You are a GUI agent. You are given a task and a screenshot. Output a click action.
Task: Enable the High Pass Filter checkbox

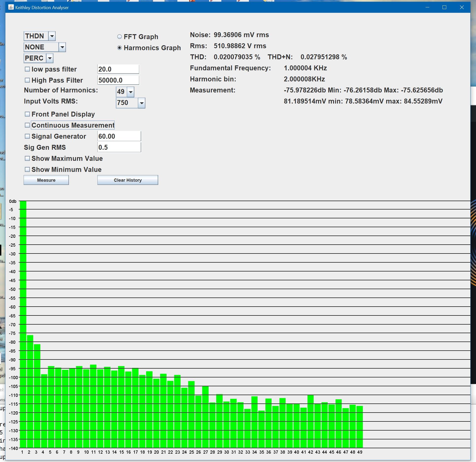[27, 80]
